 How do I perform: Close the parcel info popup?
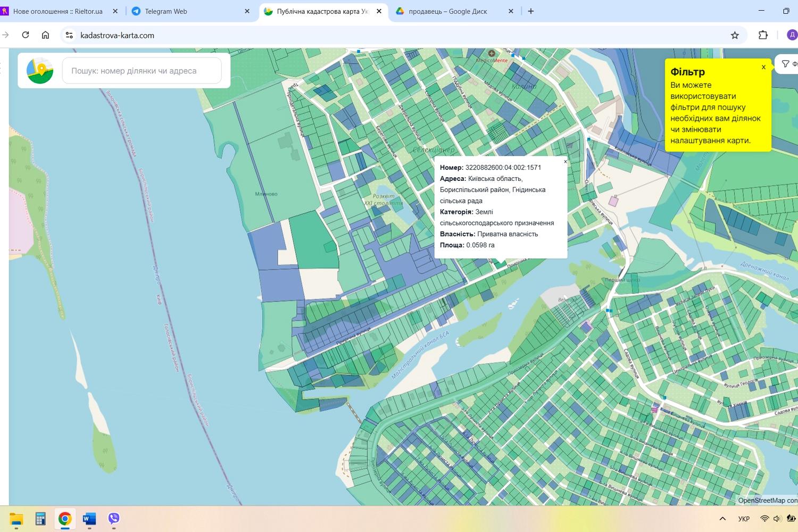tap(566, 161)
